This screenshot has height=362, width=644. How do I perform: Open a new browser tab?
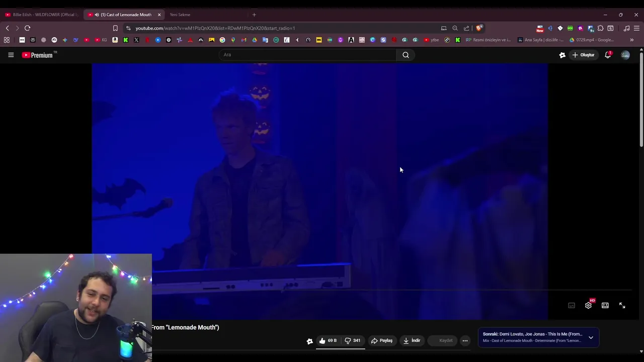click(254, 15)
